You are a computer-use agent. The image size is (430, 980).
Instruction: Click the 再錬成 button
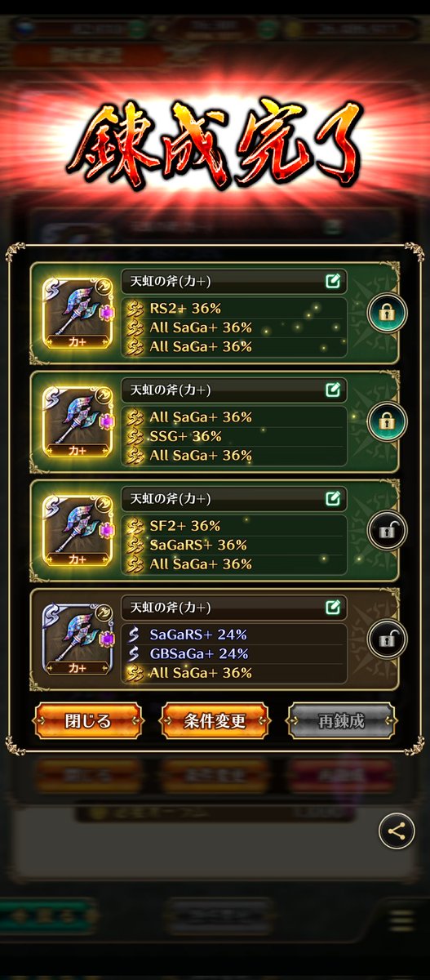click(x=342, y=721)
